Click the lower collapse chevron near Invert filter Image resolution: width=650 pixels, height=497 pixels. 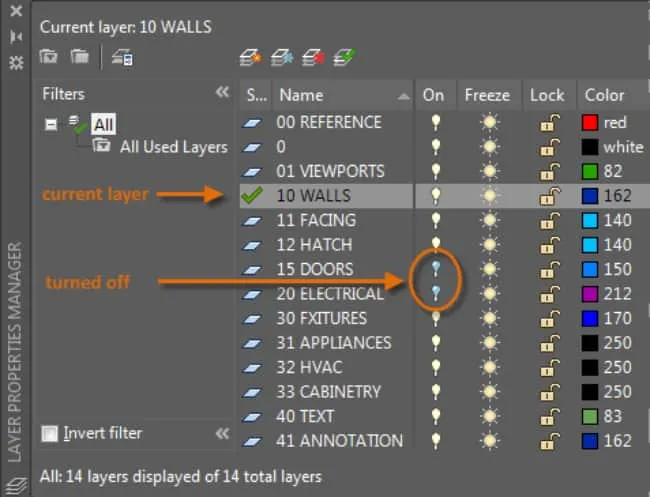(x=223, y=434)
